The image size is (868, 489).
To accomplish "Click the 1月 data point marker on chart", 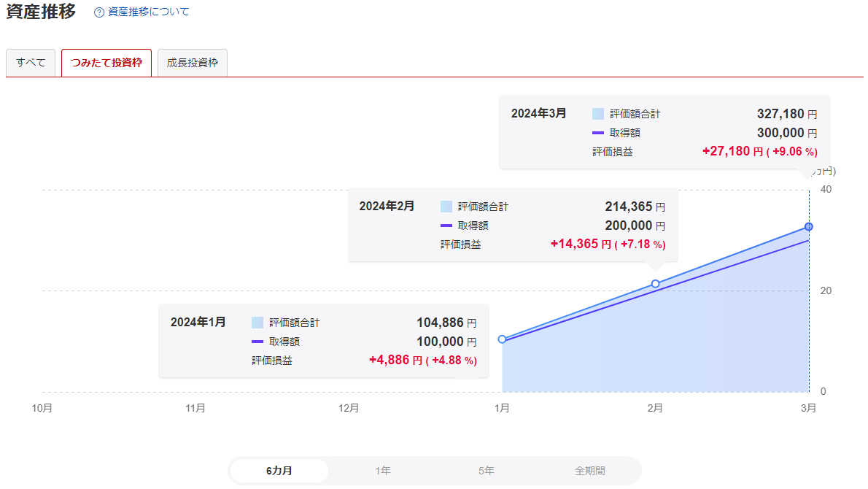I will tap(502, 339).
